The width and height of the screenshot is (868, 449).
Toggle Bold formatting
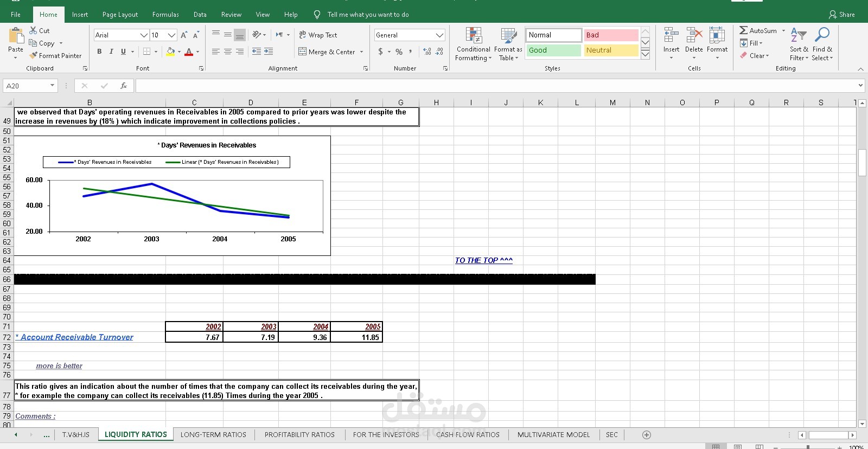tap(99, 52)
